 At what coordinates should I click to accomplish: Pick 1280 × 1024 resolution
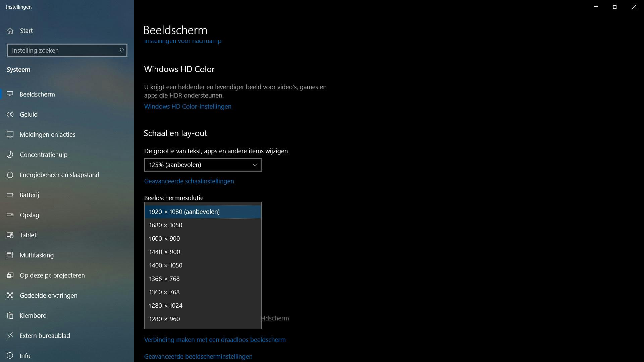(166, 306)
